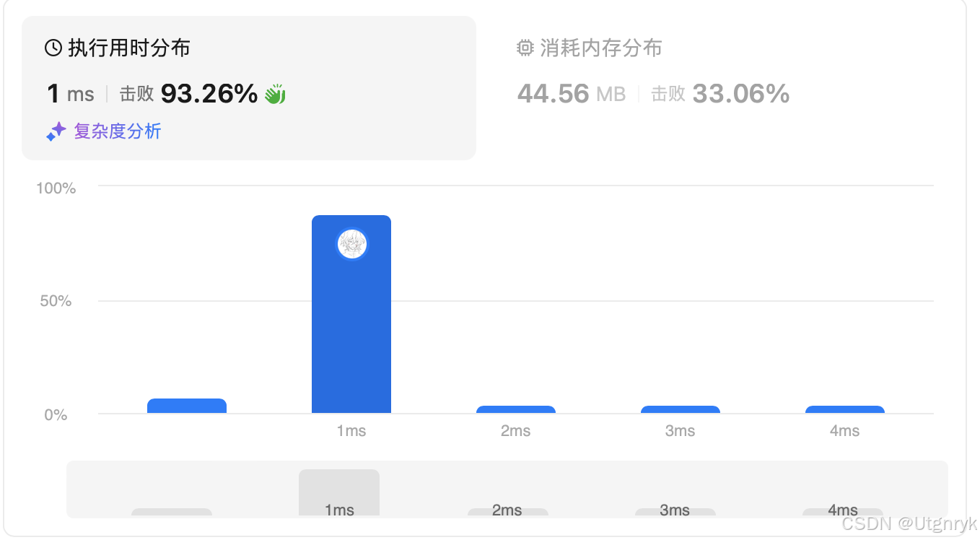
Task: Click the 3ms x-axis label under chart
Action: pyautogui.click(x=681, y=431)
